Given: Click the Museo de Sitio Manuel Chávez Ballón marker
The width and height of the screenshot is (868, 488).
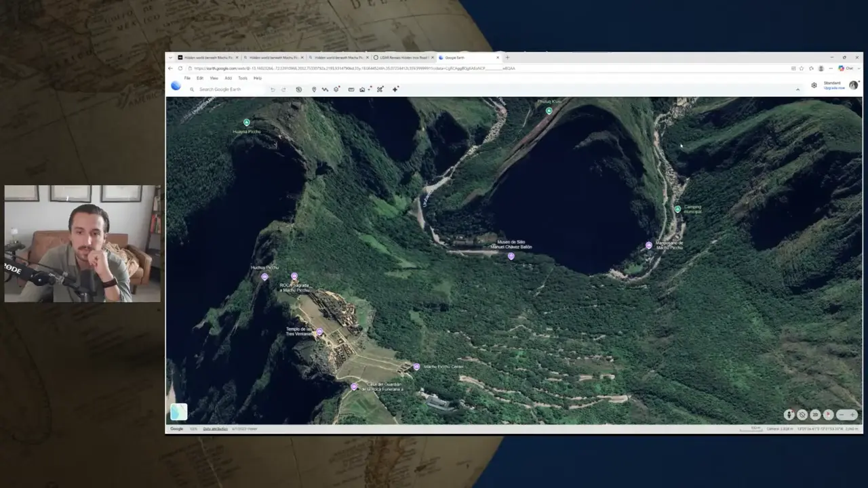Looking at the screenshot, I should point(511,256).
